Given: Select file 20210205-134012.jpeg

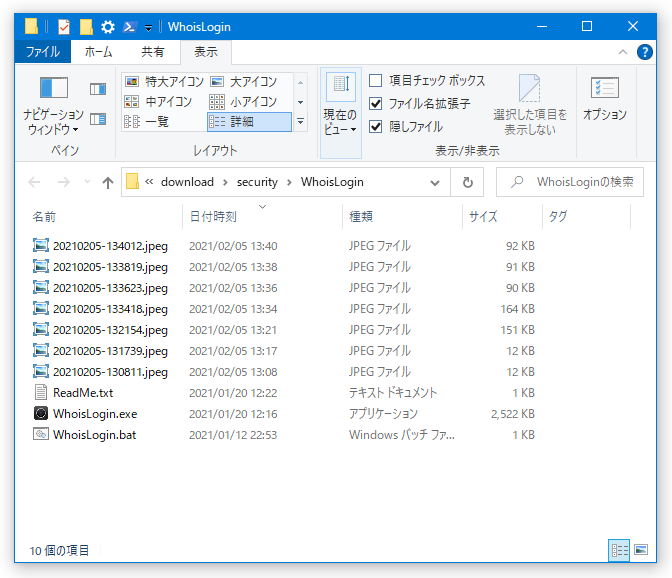Looking at the screenshot, I should 110,246.
